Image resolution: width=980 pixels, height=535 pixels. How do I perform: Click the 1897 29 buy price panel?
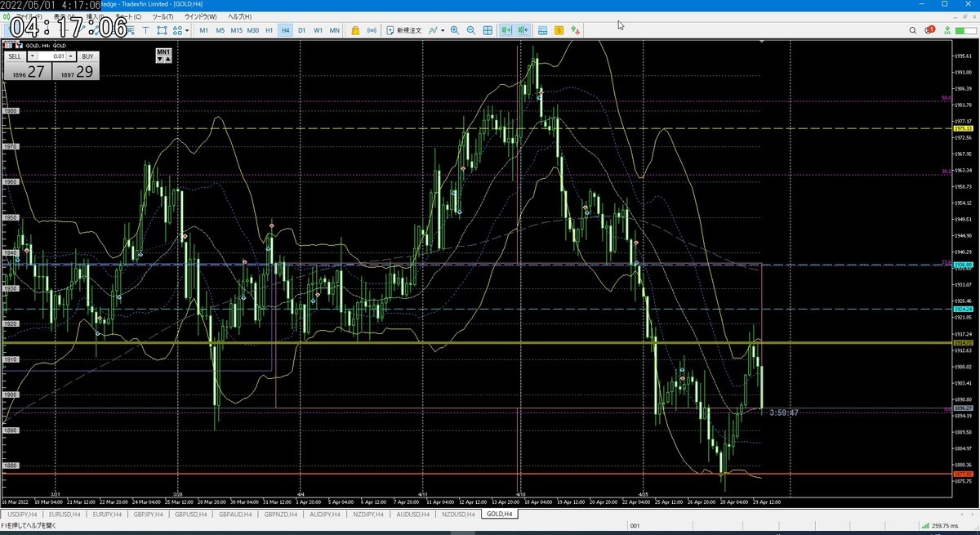pos(75,72)
